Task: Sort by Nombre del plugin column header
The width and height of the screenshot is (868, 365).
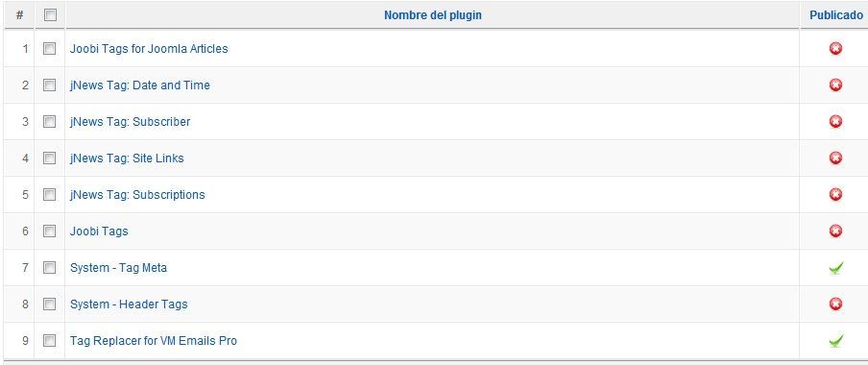Action: (433, 15)
